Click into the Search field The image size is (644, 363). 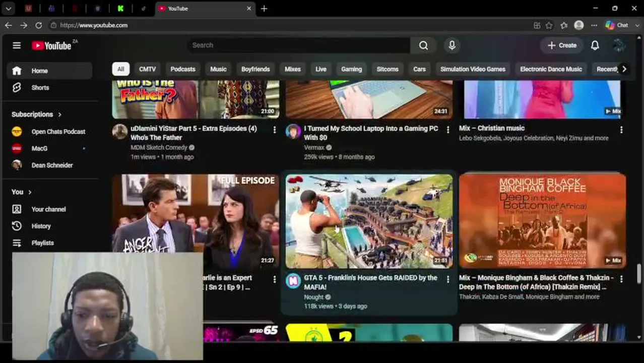298,45
